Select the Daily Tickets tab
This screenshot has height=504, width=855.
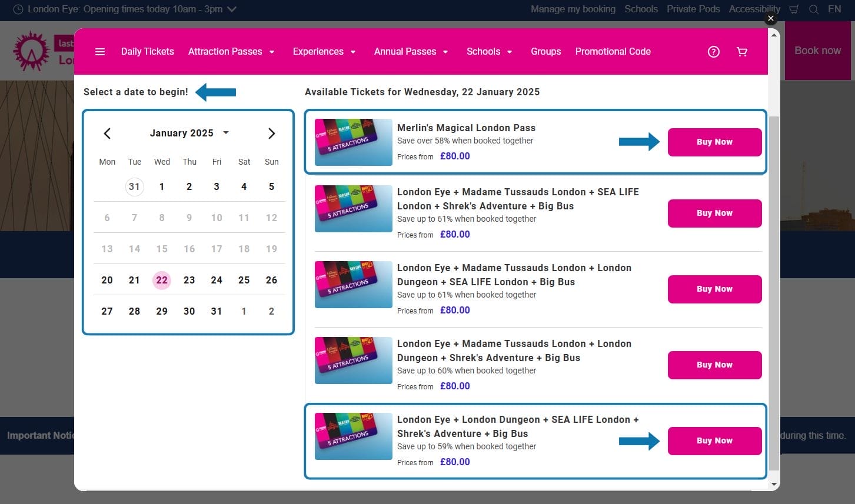click(147, 52)
